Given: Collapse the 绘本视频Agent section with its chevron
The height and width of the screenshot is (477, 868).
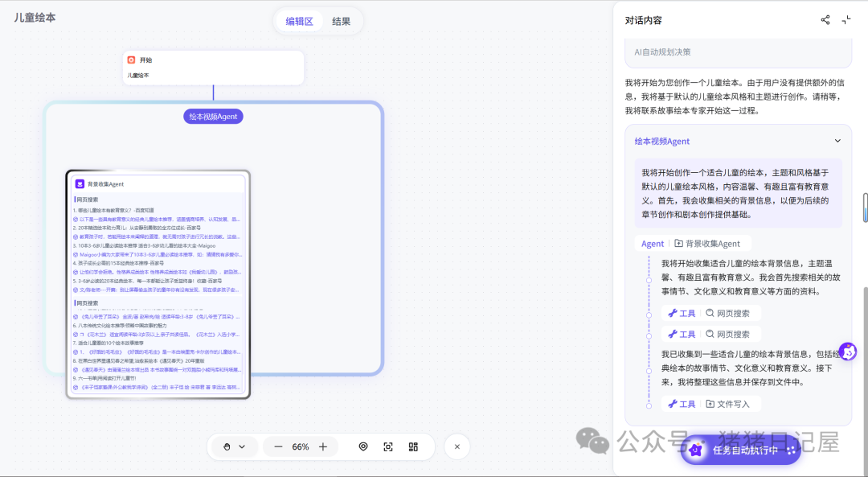Looking at the screenshot, I should 838,140.
